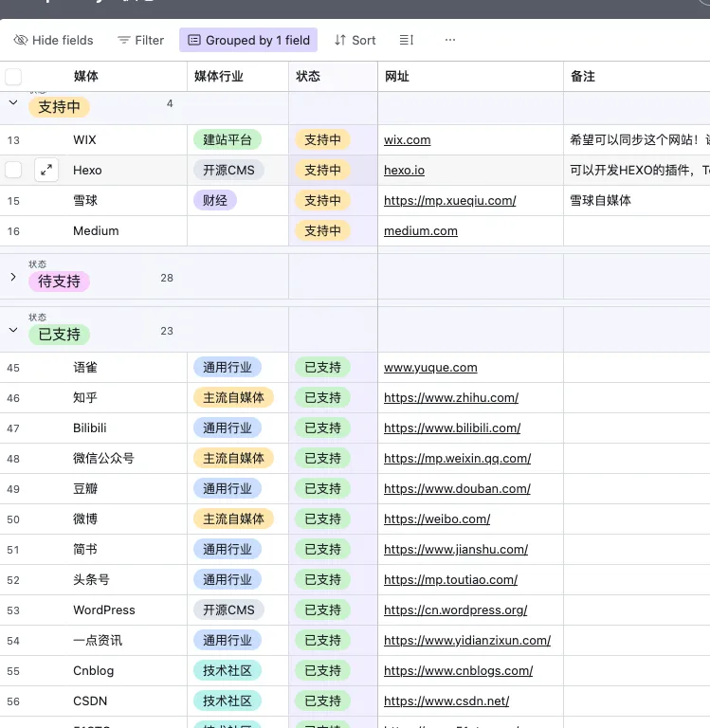Open the cnblogs.com link
This screenshot has height=728, width=710.
(x=458, y=671)
